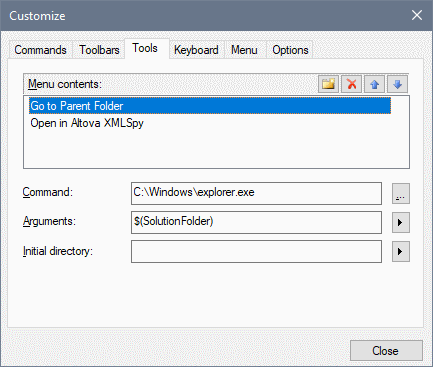Image resolution: width=433 pixels, height=367 pixels.
Task: Open the Menu tab
Action: pyautogui.click(x=244, y=50)
